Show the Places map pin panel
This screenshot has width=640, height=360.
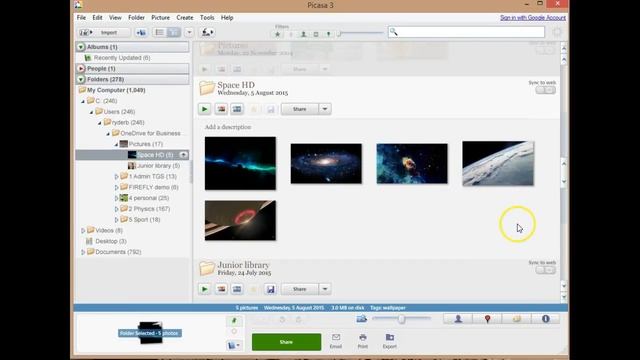pyautogui.click(x=487, y=319)
